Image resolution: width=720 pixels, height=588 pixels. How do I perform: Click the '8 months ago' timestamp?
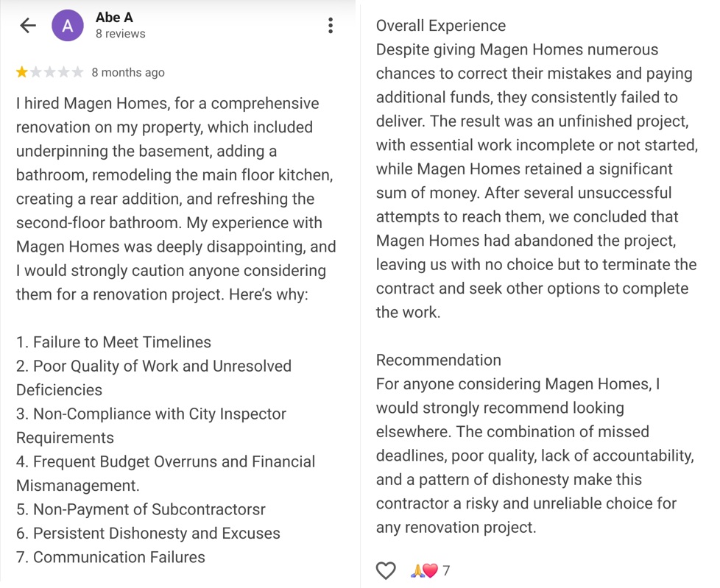[x=128, y=72]
